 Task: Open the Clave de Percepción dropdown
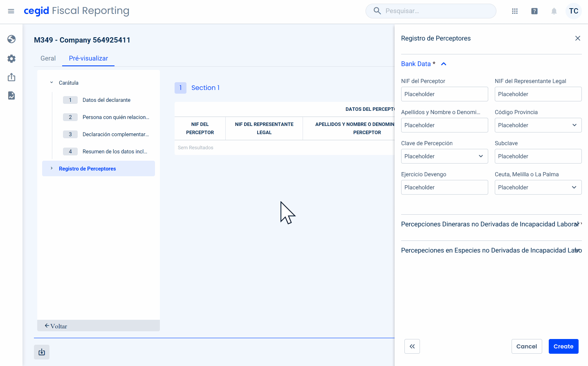click(444, 156)
